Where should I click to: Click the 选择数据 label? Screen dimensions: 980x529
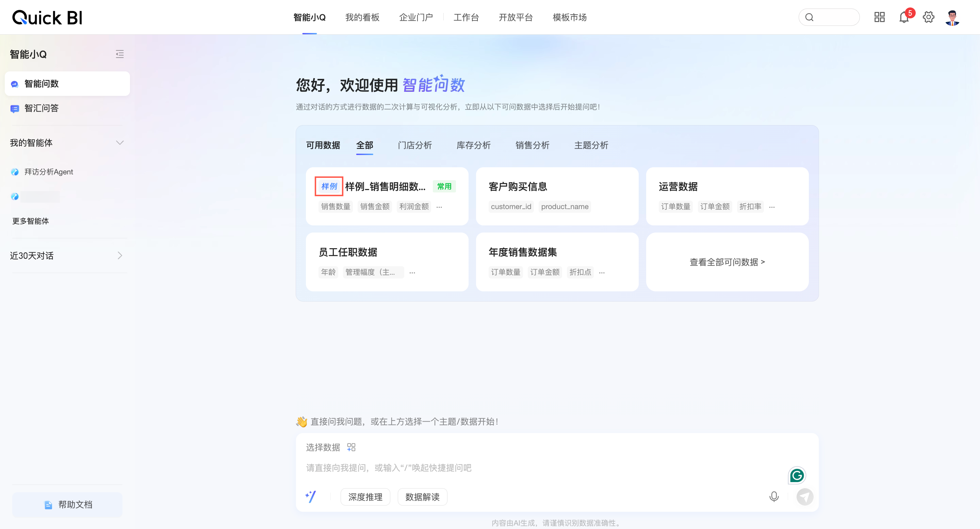(323, 447)
